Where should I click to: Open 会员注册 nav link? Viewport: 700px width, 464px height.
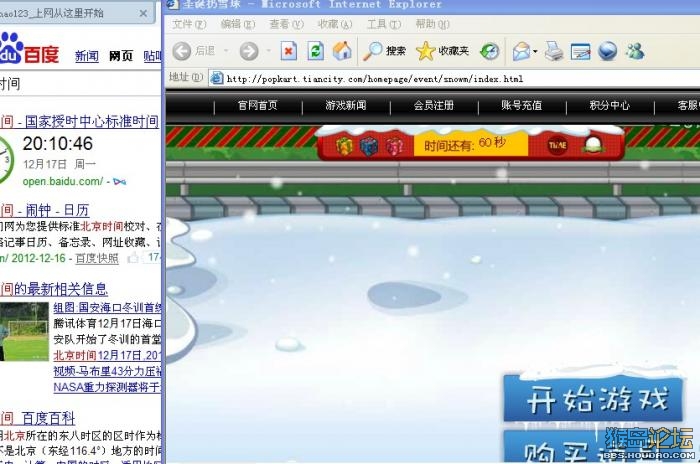pos(434,105)
